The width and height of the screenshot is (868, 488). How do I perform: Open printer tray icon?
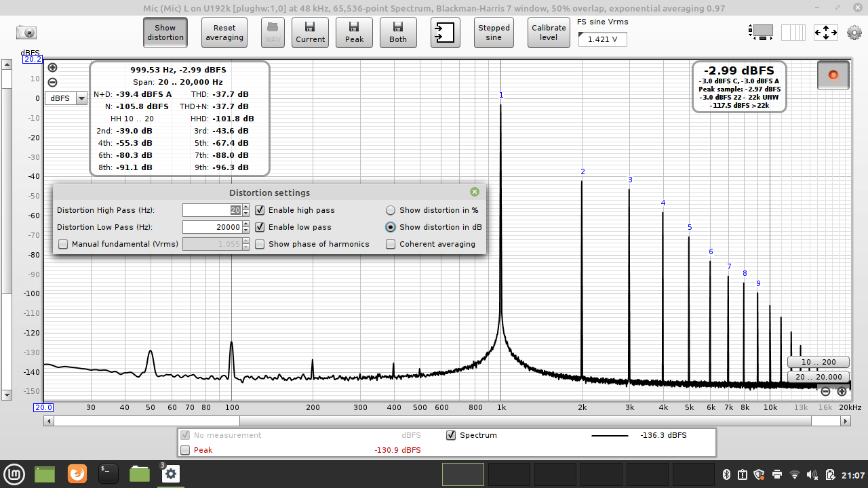pos(777,474)
